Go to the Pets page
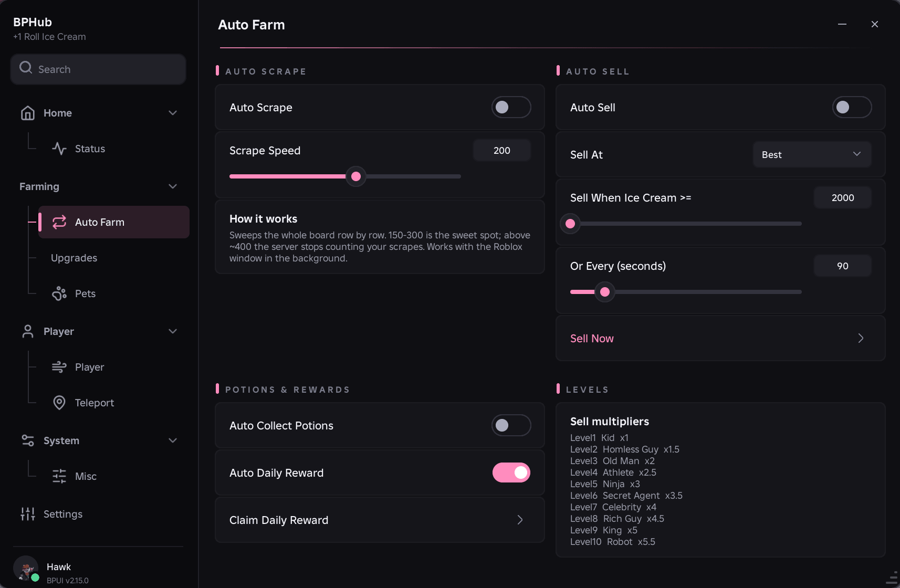 click(114, 293)
